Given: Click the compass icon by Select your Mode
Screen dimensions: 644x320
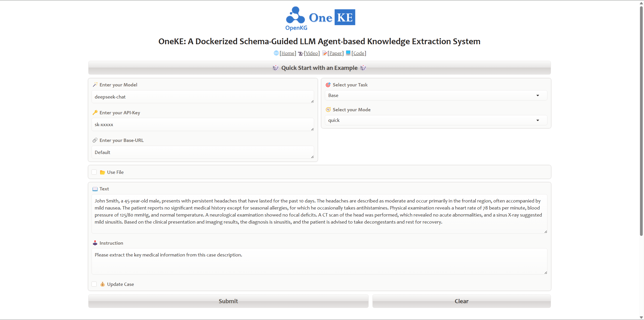Looking at the screenshot, I should [328, 110].
